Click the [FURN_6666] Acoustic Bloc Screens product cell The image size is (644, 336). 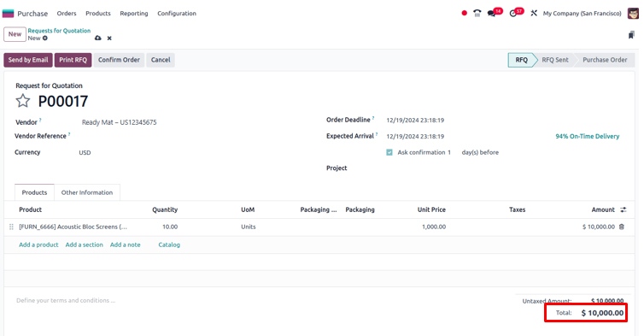point(73,227)
